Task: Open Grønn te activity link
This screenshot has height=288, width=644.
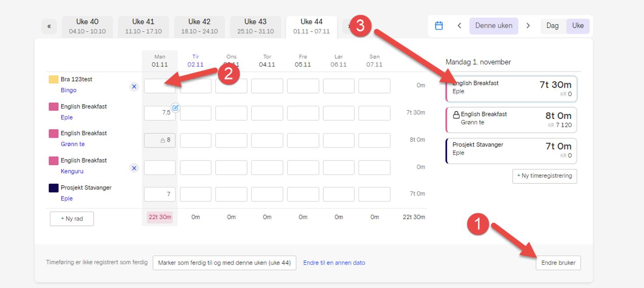Action: [73, 144]
